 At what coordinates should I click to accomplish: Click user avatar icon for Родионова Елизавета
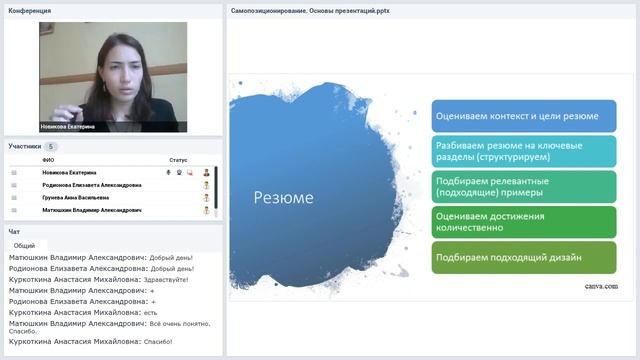point(207,185)
